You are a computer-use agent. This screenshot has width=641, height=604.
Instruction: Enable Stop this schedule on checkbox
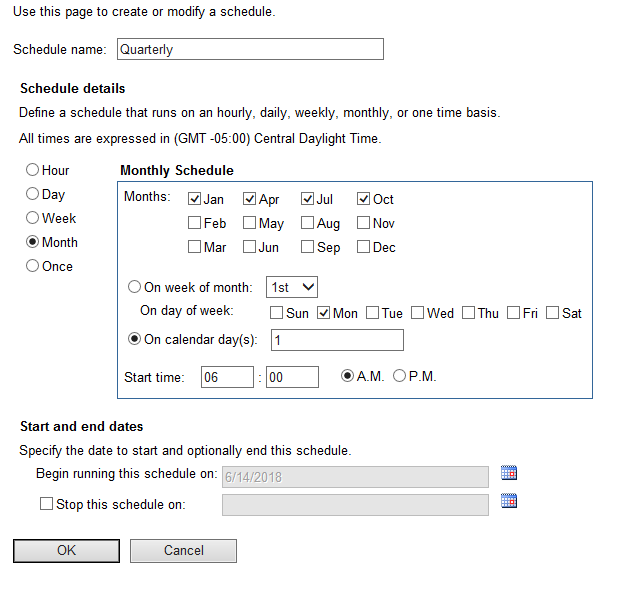point(46,504)
